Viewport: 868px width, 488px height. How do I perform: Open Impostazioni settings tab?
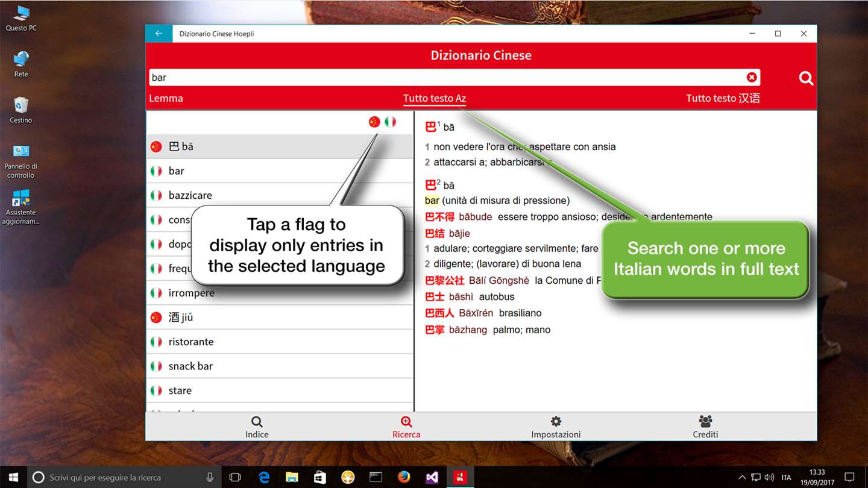click(x=556, y=427)
